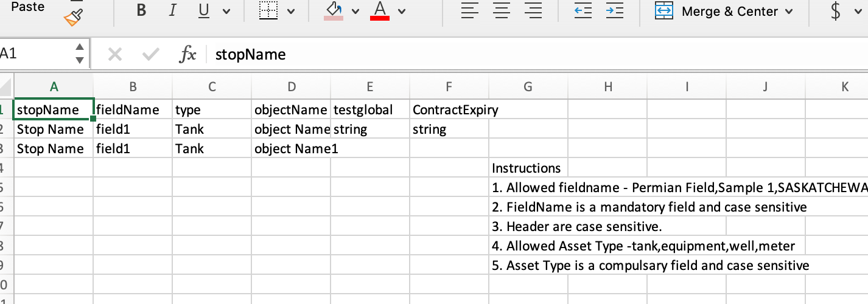Align text right
Screen dimensions: 868x304
[x=533, y=11]
